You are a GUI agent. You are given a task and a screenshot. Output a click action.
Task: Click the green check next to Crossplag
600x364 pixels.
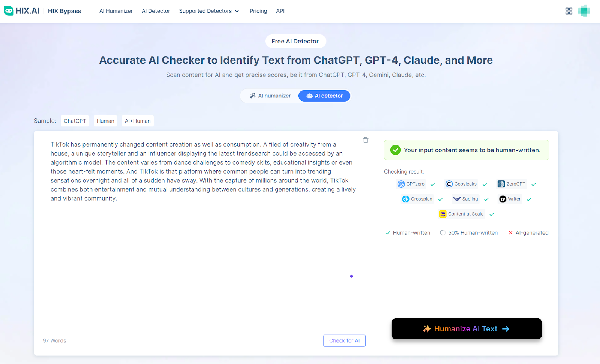[441, 199]
